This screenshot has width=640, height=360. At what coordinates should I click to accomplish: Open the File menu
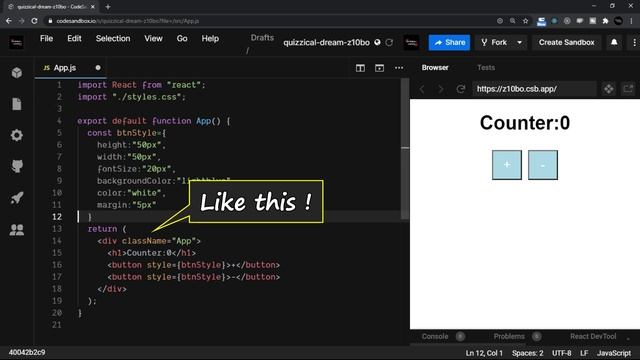46,38
